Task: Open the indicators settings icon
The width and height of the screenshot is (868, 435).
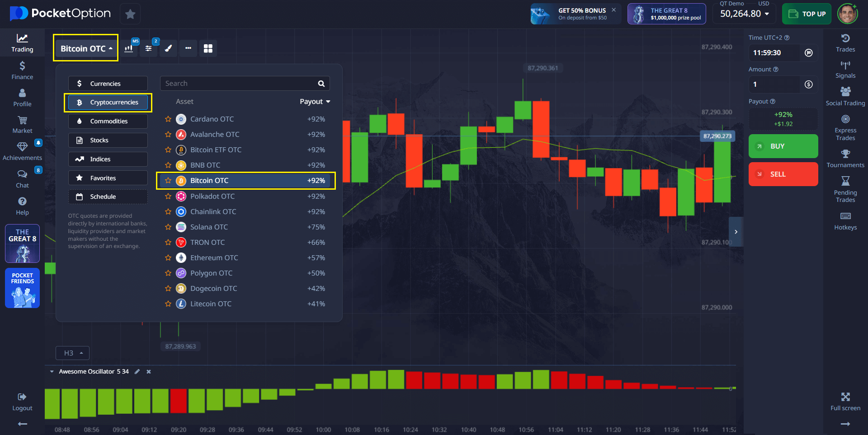Action: (149, 48)
